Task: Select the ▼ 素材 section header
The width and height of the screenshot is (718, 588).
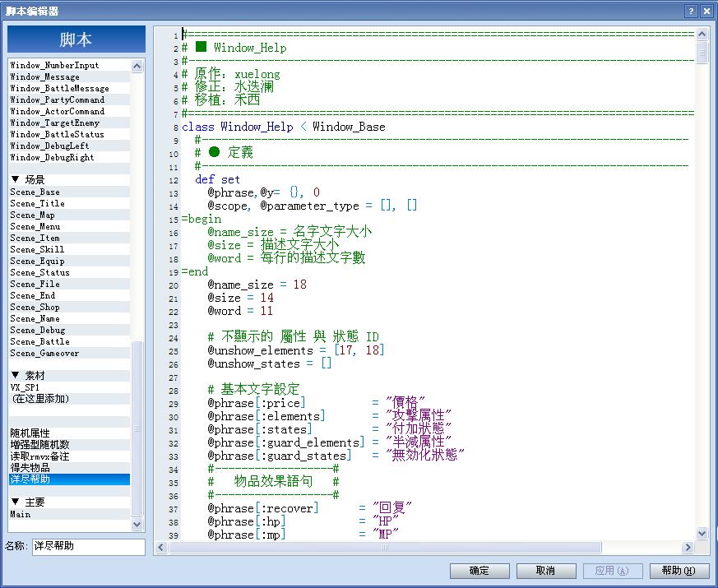Action: click(69, 376)
